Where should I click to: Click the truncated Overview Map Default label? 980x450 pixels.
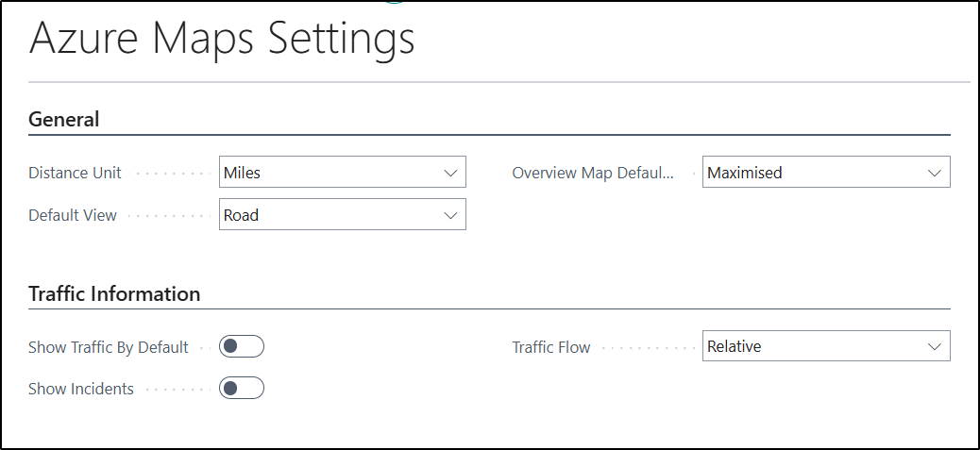pos(593,173)
